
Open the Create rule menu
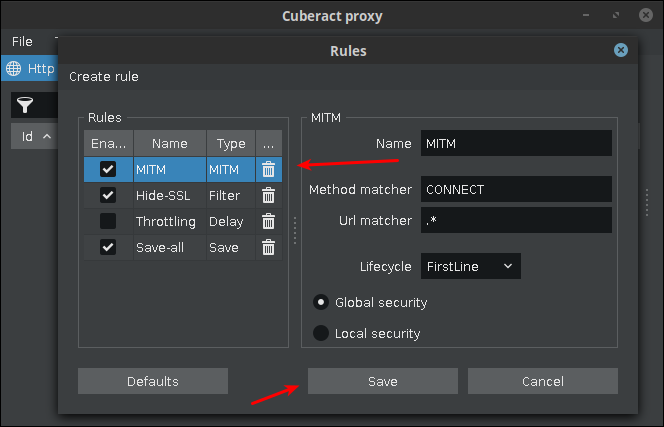(x=104, y=77)
